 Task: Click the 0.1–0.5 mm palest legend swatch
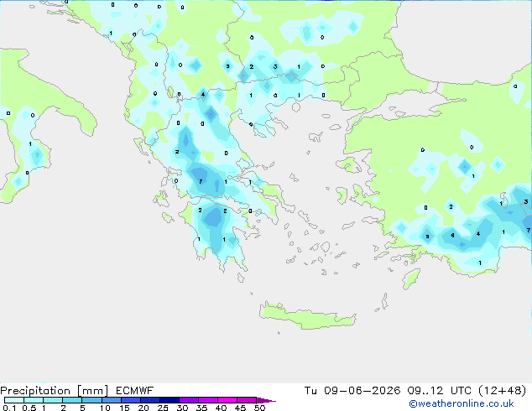click(14, 400)
